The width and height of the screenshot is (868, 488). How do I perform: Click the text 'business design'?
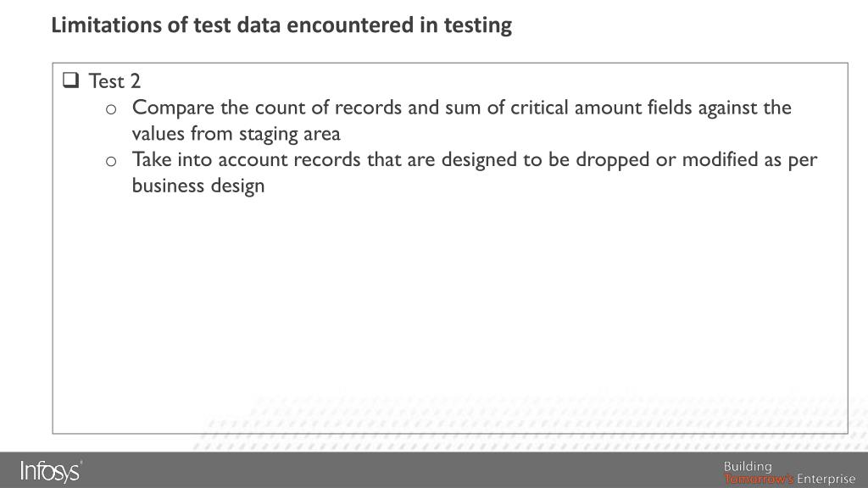pyautogui.click(x=198, y=186)
